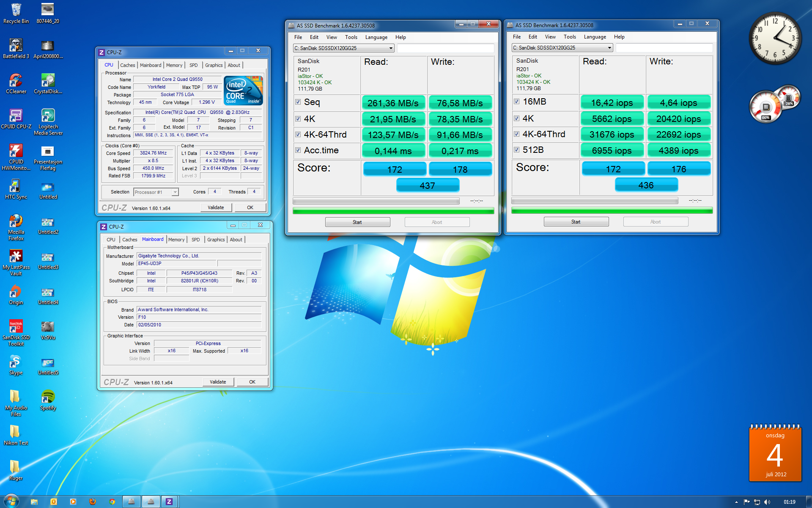This screenshot has width=812, height=508.
Task: Open the volume speaker tray icon
Action: click(767, 502)
